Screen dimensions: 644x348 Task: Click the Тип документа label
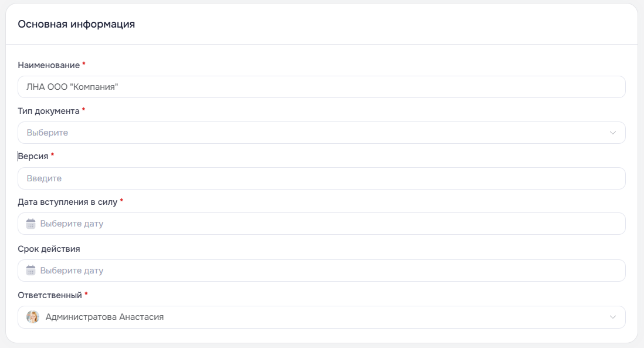point(49,112)
